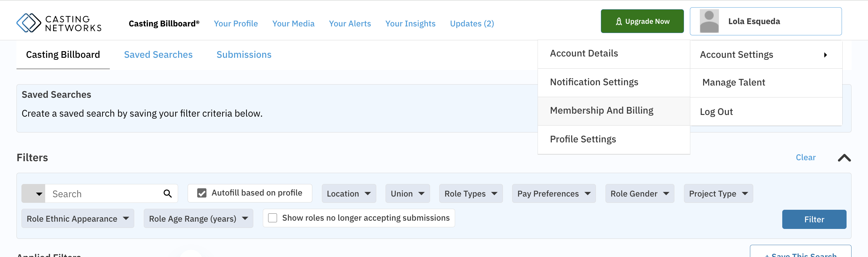Screen dimensions: 868x257
Task: Go to Your Profile
Action: 235,23
